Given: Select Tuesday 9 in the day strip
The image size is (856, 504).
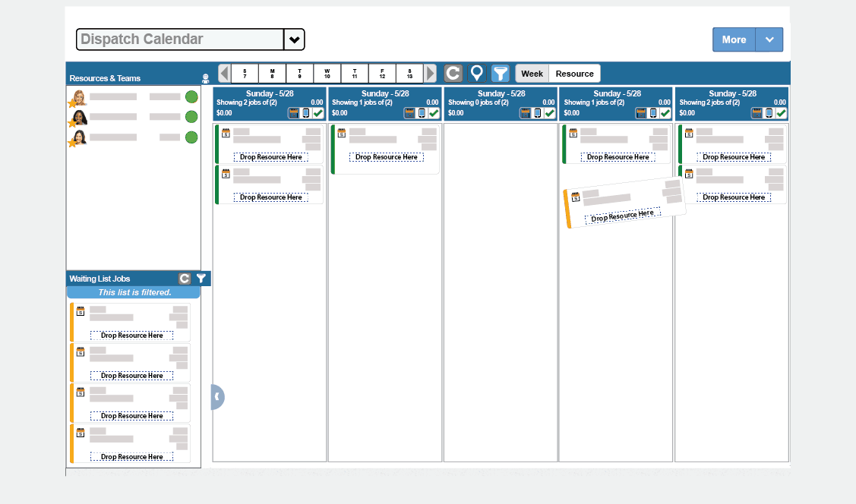Looking at the screenshot, I should pyautogui.click(x=300, y=73).
